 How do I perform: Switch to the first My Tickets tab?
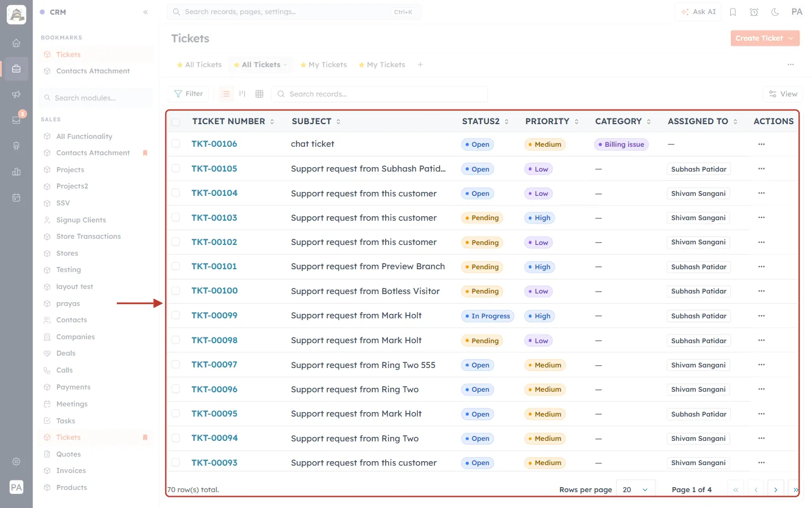324,65
